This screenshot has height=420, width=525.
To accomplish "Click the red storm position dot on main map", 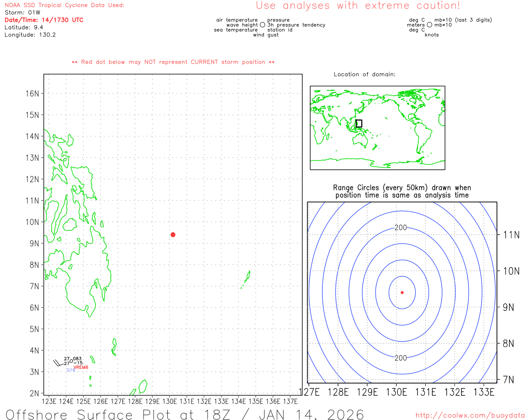I will point(173,235).
